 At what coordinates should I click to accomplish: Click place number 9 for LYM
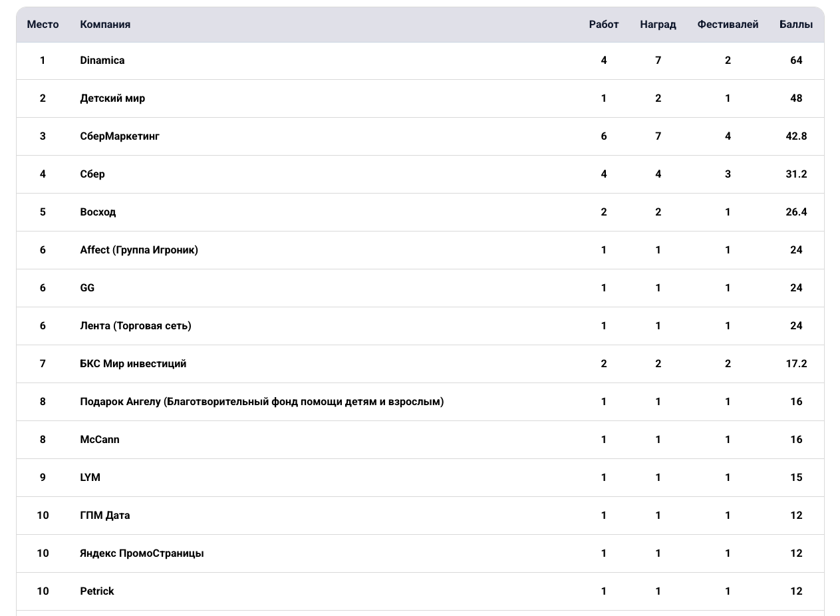tap(43, 478)
